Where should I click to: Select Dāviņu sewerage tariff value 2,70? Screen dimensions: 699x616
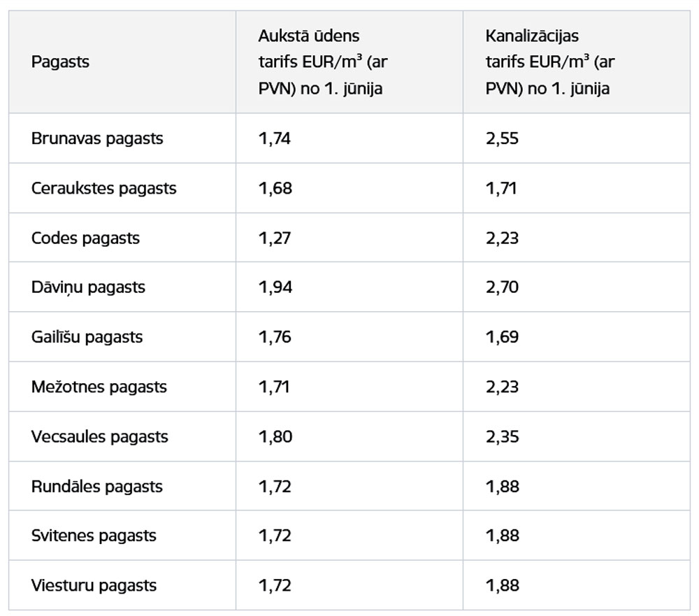pos(502,287)
